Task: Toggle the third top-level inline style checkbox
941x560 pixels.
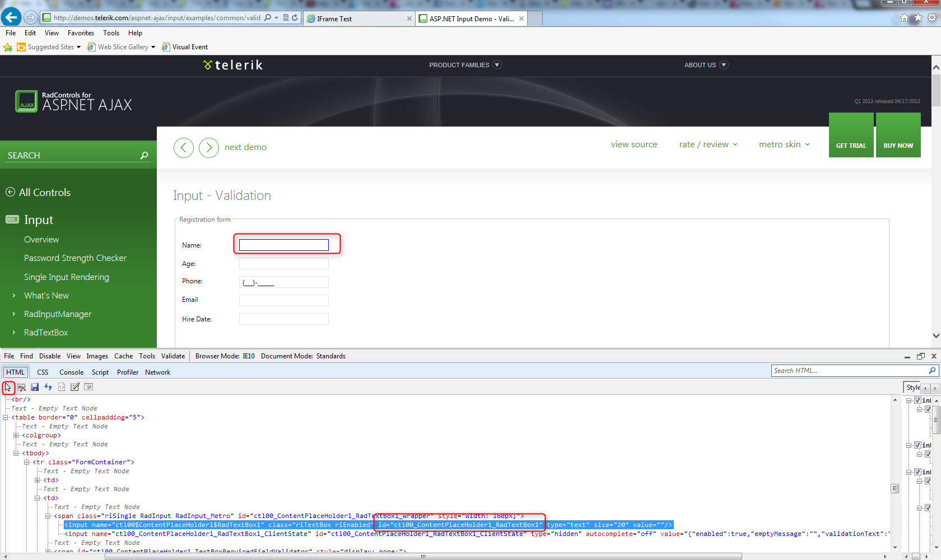Action: [x=917, y=472]
